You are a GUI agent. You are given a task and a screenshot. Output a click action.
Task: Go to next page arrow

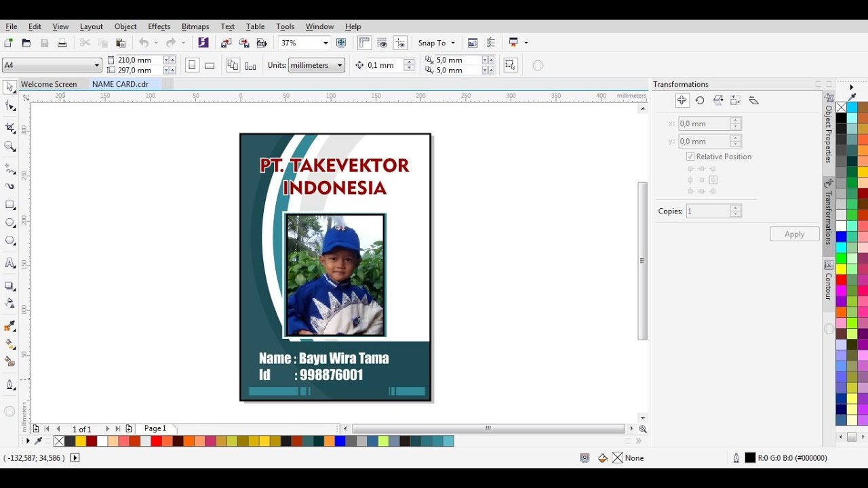coord(107,429)
